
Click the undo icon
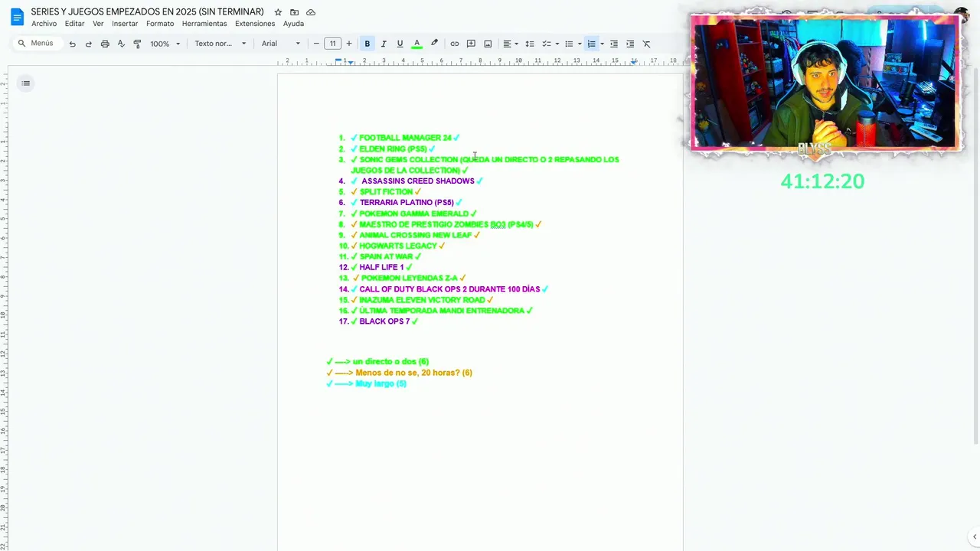click(x=72, y=44)
